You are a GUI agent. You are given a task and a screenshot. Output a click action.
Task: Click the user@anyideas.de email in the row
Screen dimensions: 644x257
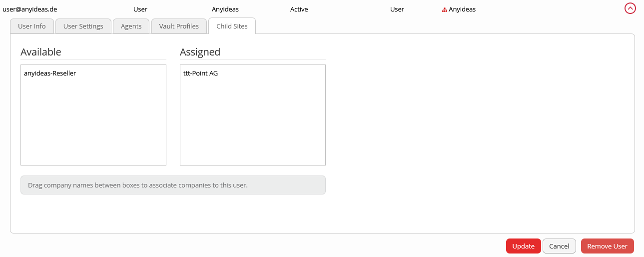tap(30, 9)
